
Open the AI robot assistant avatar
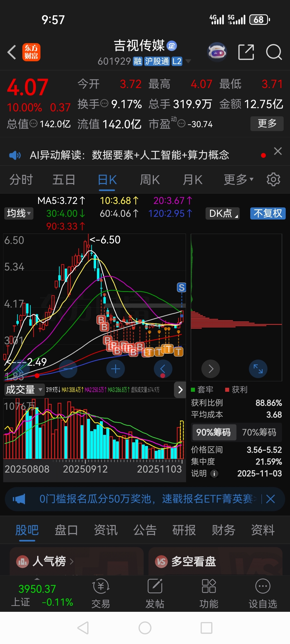(217, 52)
